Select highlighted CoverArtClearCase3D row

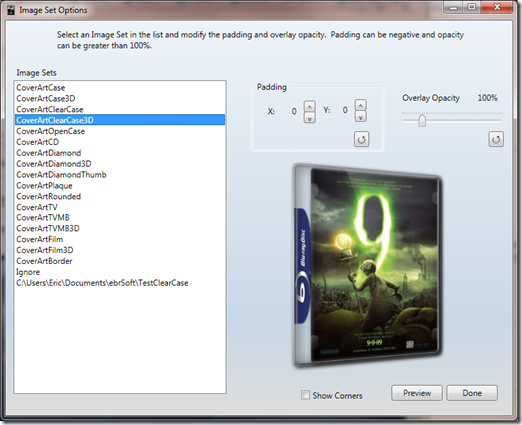click(120, 120)
